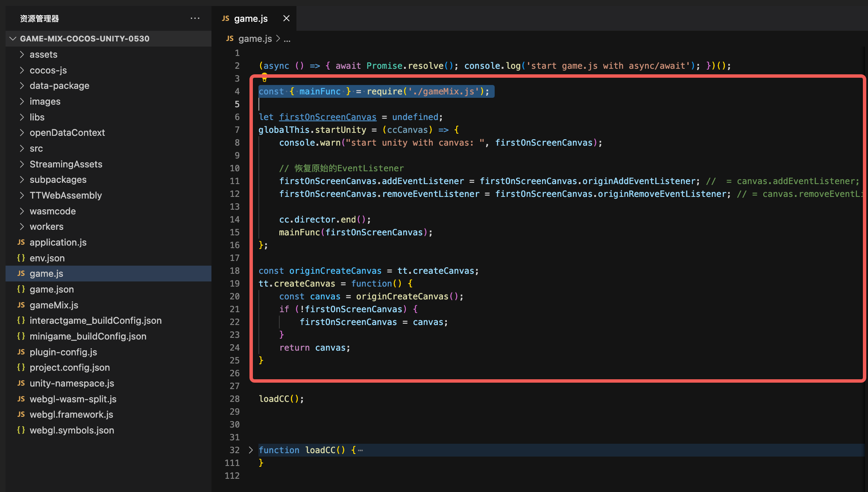The width and height of the screenshot is (868, 492).
Task: Click the breadcrumb ellipsis after game.js
Action: click(x=287, y=38)
